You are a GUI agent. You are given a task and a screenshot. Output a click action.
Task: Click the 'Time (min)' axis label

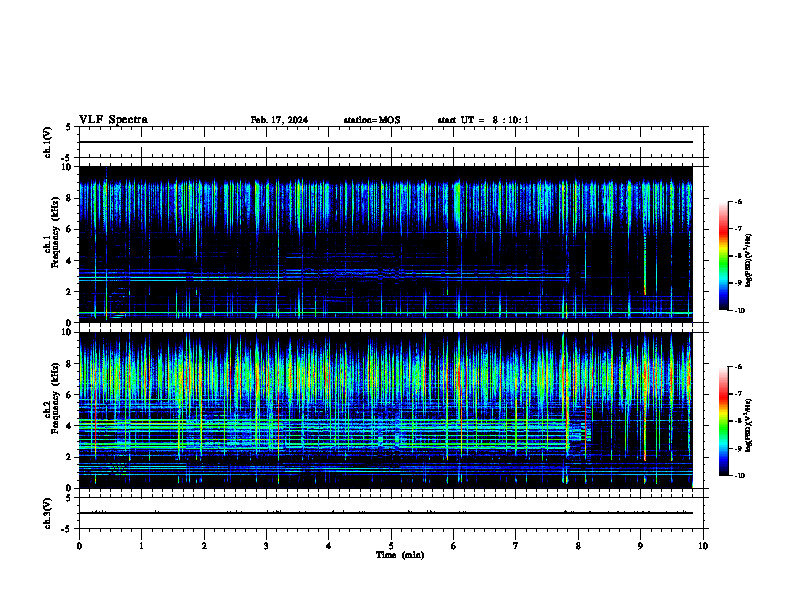[400, 555]
